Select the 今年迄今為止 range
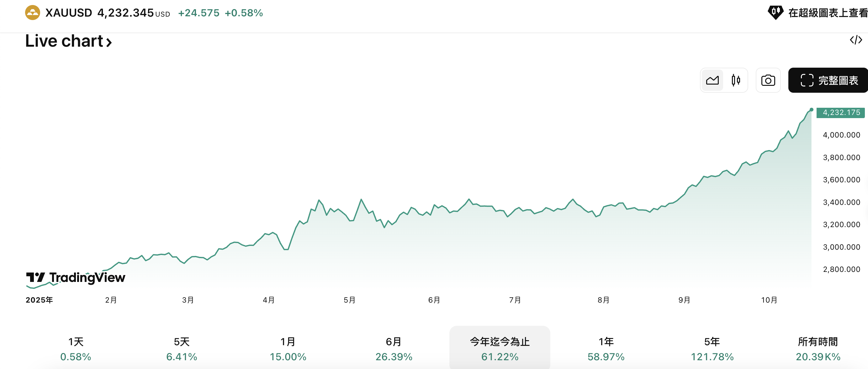 coord(500,347)
